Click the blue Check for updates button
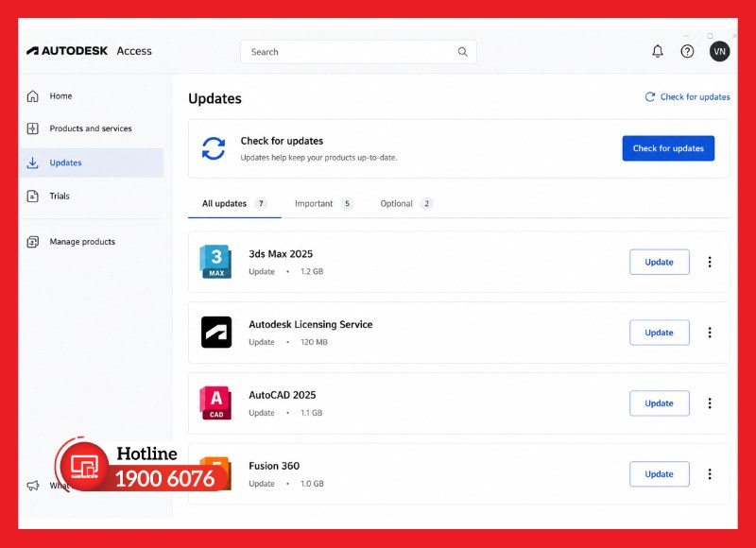Viewport: 756px width, 548px height. 668,148
